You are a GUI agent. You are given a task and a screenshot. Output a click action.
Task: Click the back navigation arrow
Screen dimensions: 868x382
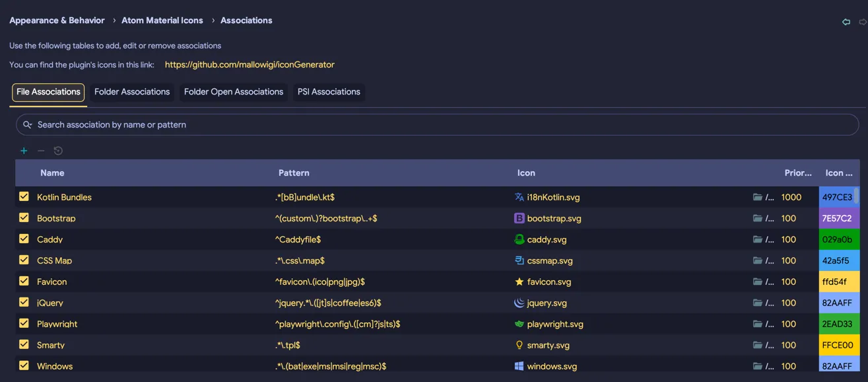point(846,22)
